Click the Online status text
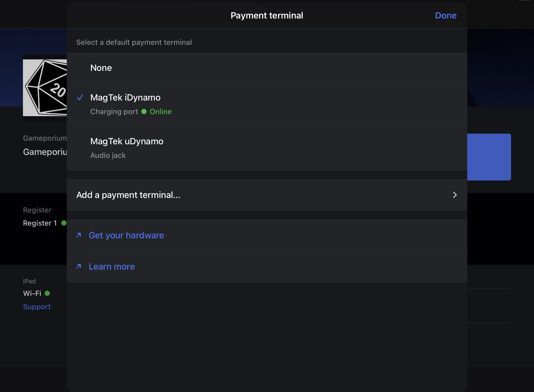This screenshot has width=534, height=392. [x=161, y=111]
